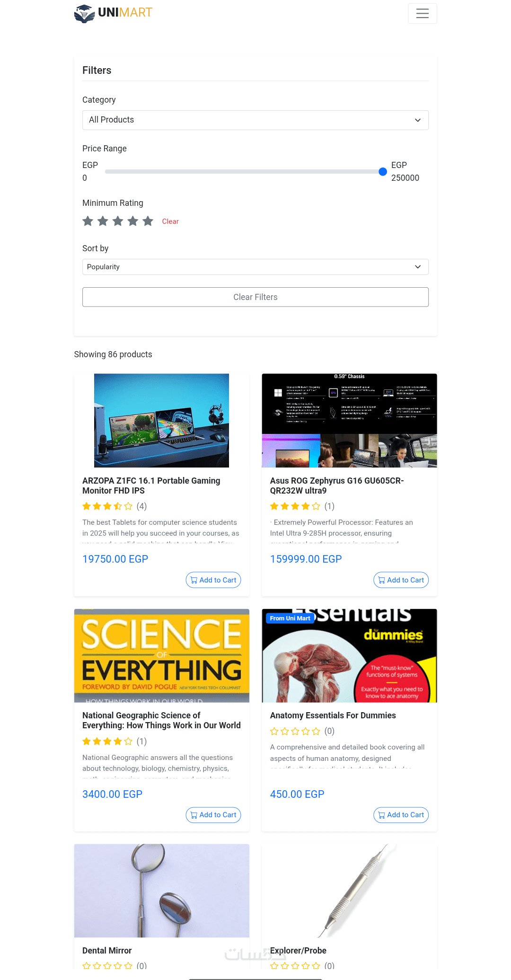The height and width of the screenshot is (980, 511).
Task: Open the Explorer/Probe product title
Action: [298, 951]
